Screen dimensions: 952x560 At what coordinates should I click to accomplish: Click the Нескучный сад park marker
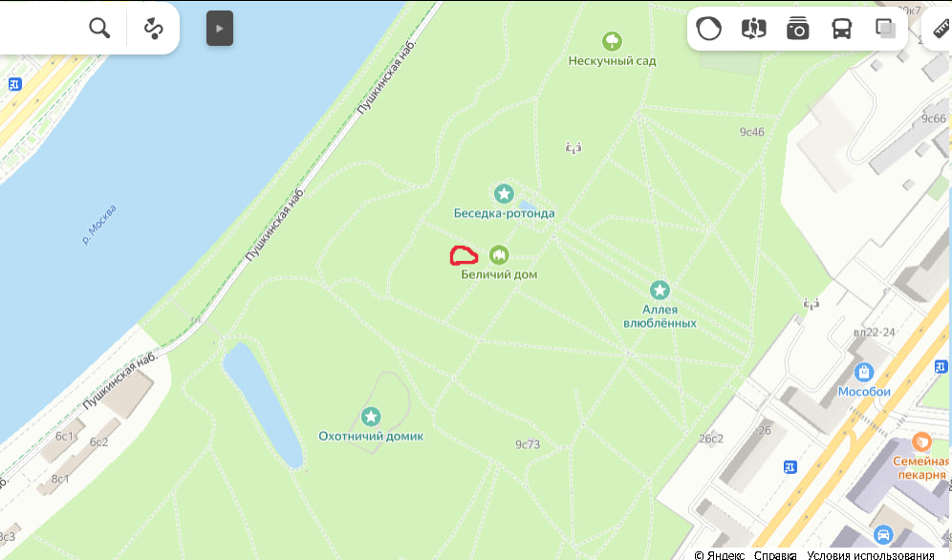[612, 41]
